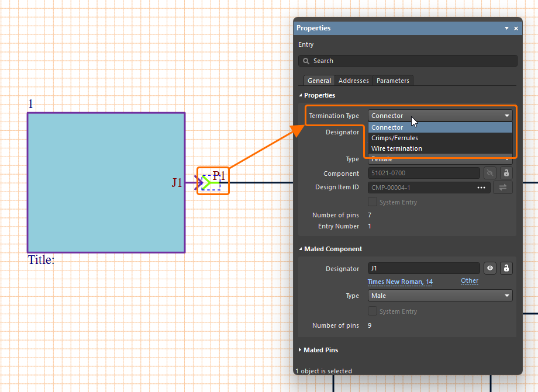Open the Properties panel options arrow

pos(506,28)
